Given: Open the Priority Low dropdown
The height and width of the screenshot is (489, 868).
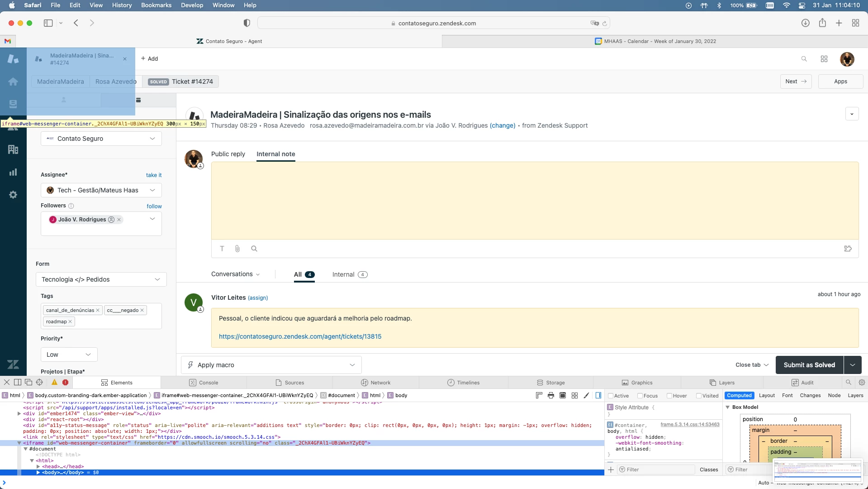Looking at the screenshot, I should (69, 355).
